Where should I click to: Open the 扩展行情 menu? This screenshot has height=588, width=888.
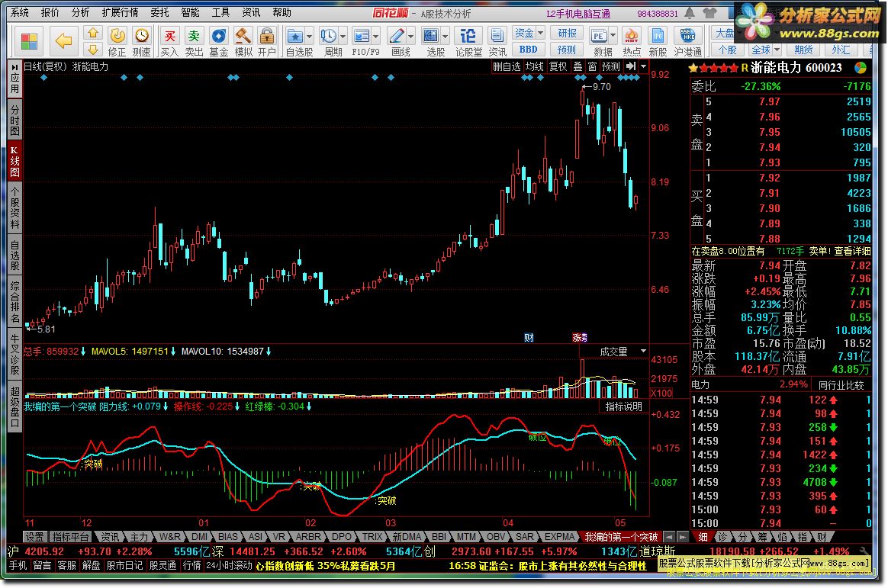(x=120, y=12)
